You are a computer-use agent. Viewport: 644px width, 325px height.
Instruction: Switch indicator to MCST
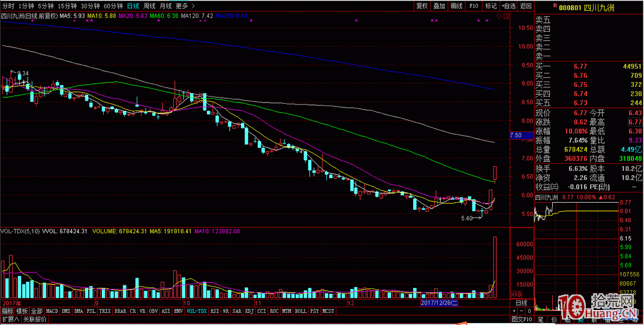[328, 311]
